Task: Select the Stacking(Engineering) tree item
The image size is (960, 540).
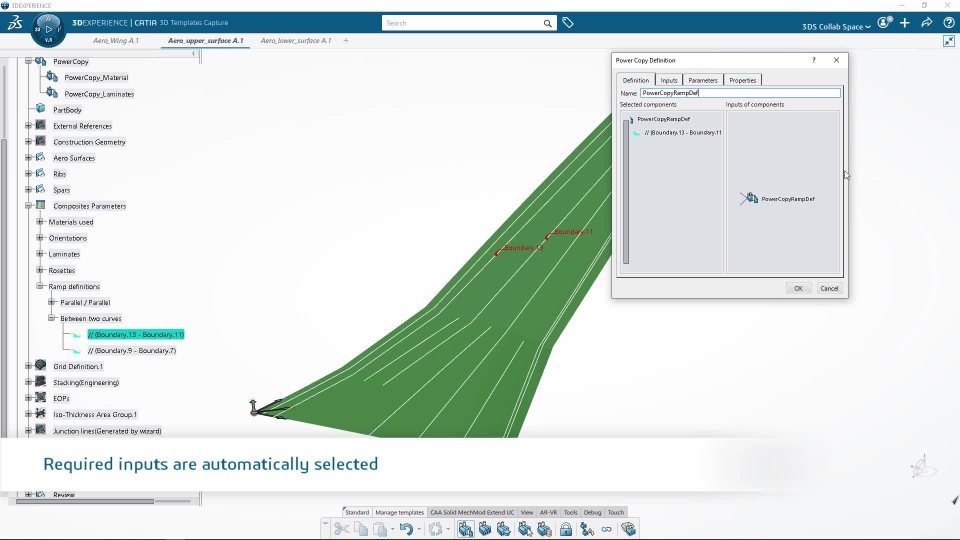Action: coord(86,382)
